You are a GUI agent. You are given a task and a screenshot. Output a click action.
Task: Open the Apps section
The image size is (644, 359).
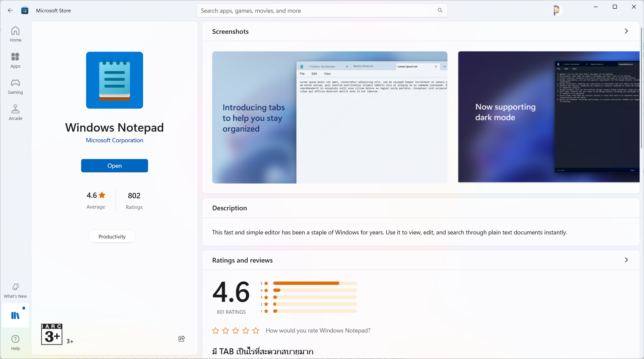(x=15, y=60)
